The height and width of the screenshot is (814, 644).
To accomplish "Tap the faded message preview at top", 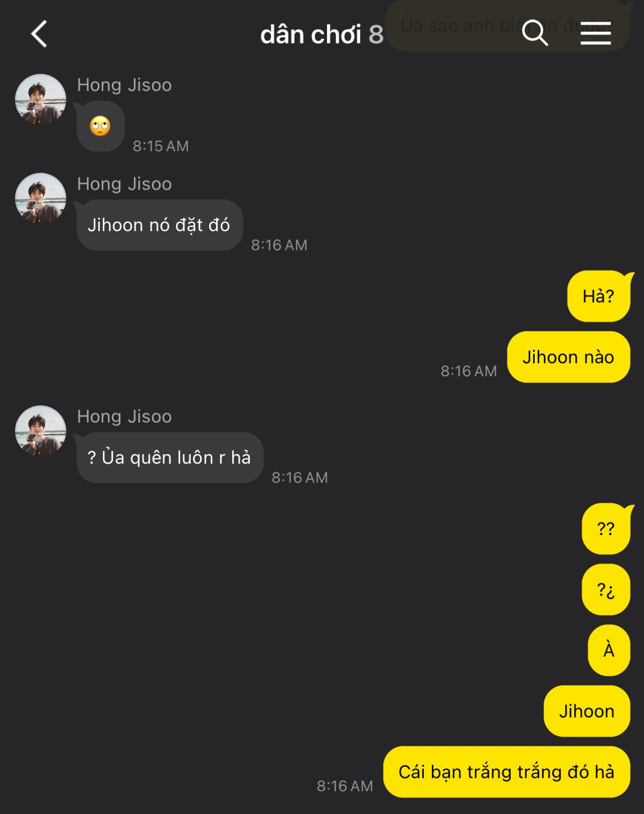I will click(507, 25).
